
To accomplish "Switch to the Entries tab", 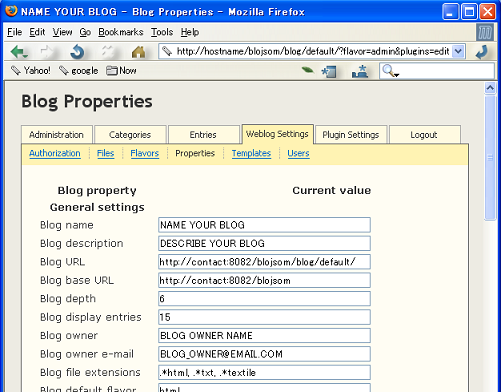I will tap(203, 135).
